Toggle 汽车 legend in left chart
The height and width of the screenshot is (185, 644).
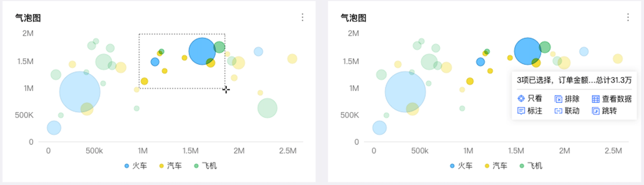pyautogui.click(x=170, y=166)
